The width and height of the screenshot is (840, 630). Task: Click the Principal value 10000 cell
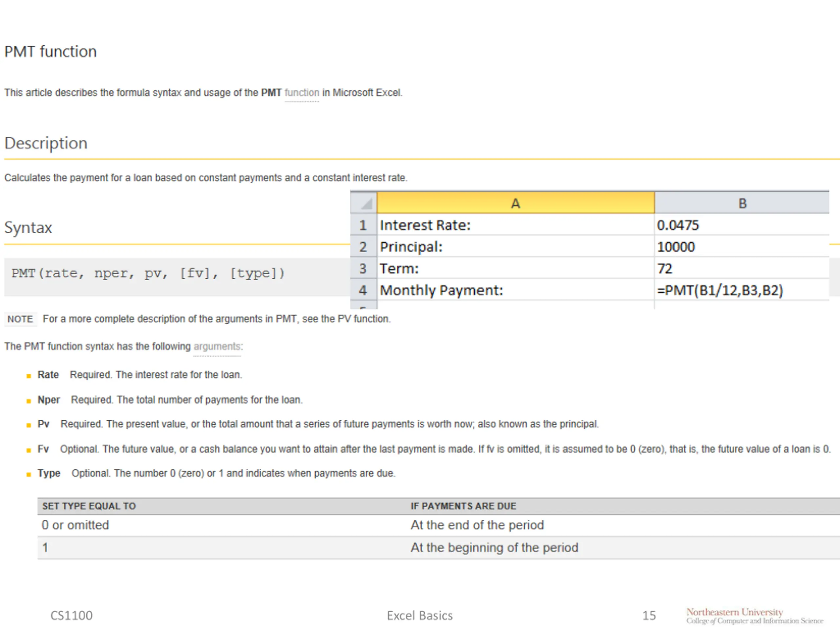(x=676, y=247)
